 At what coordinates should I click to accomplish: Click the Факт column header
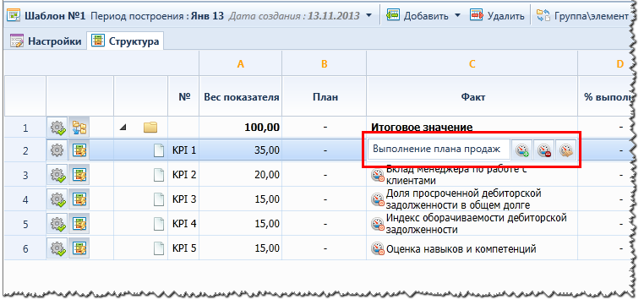(472, 97)
